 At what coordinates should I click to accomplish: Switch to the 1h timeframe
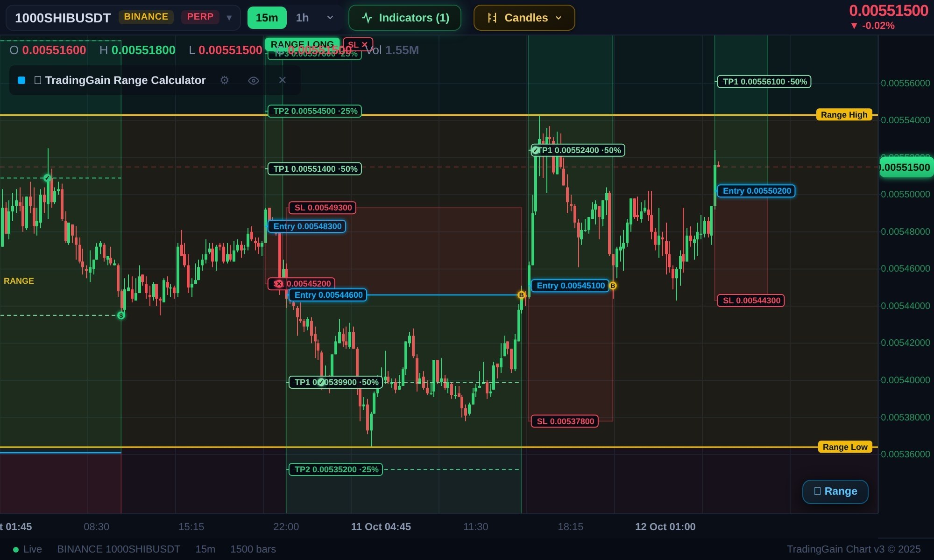tap(302, 18)
